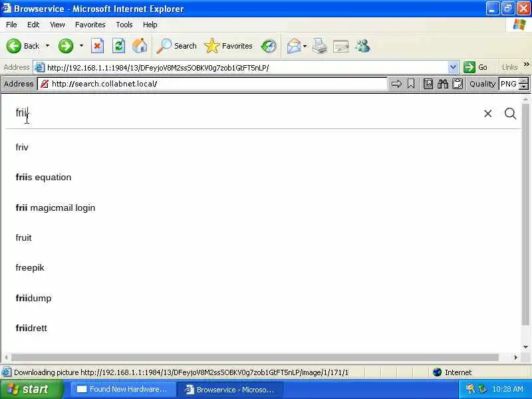
Task: Select the 'friidump' suggestion
Action: coord(33,298)
